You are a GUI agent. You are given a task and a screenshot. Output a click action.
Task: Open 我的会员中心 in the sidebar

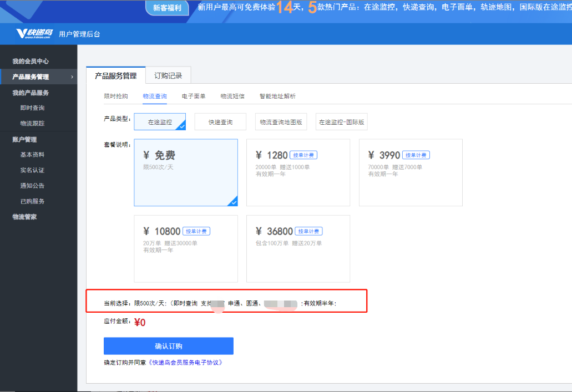(31, 61)
